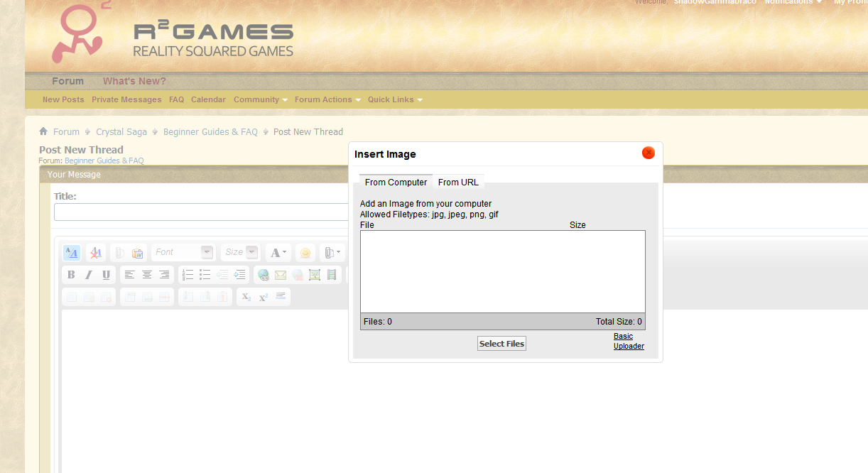Switch to the From URL tab
The image size is (868, 473).
pos(458,183)
